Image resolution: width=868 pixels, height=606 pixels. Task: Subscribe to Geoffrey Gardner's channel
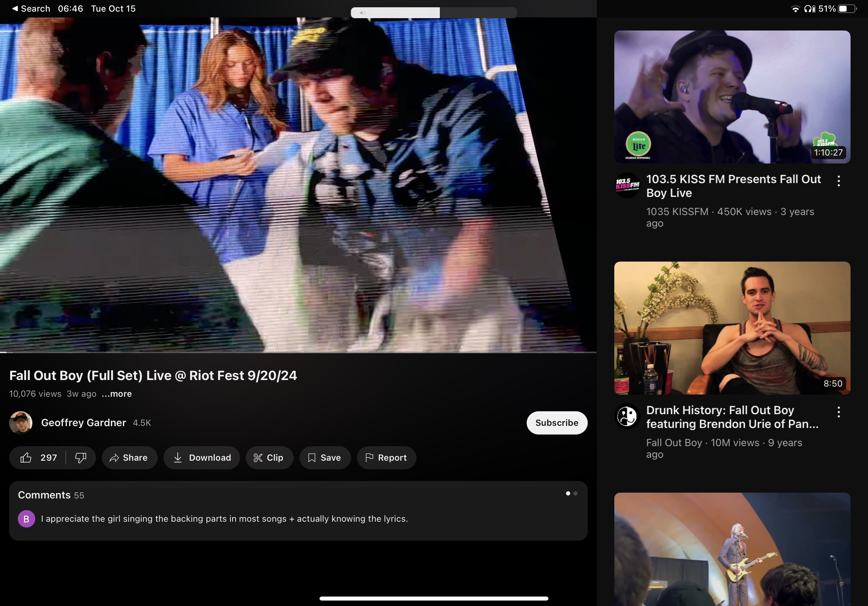pos(556,423)
